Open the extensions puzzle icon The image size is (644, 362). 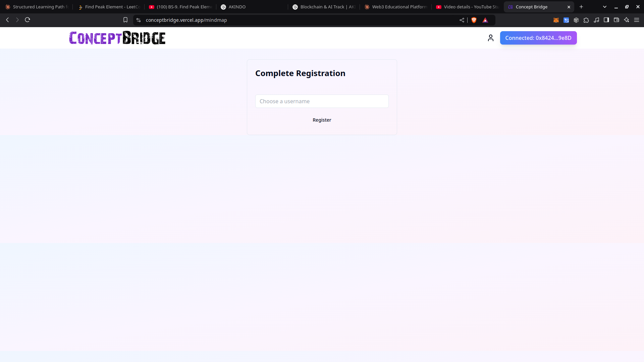tap(586, 20)
